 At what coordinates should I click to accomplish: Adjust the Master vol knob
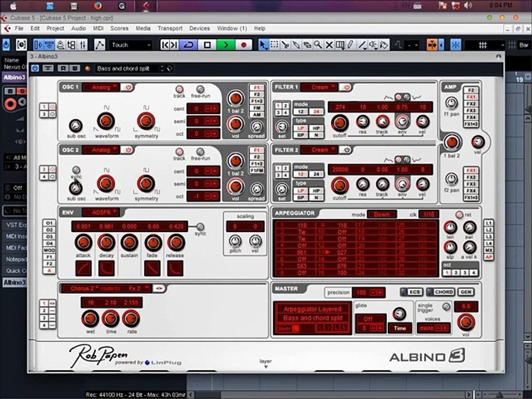466,323
